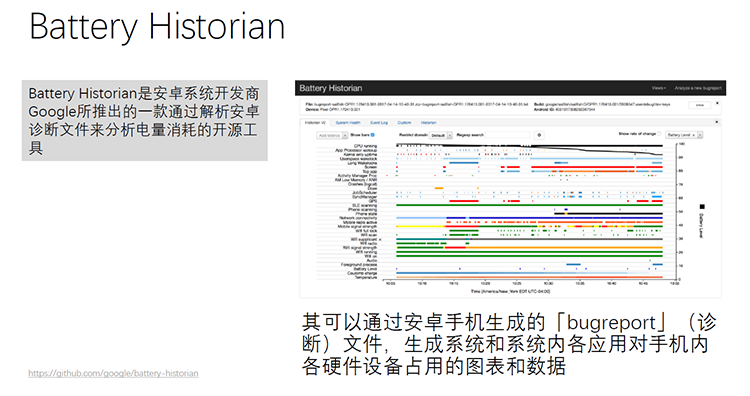Toggle the Show bars checkbox
The width and height of the screenshot is (750, 396).
click(373, 135)
